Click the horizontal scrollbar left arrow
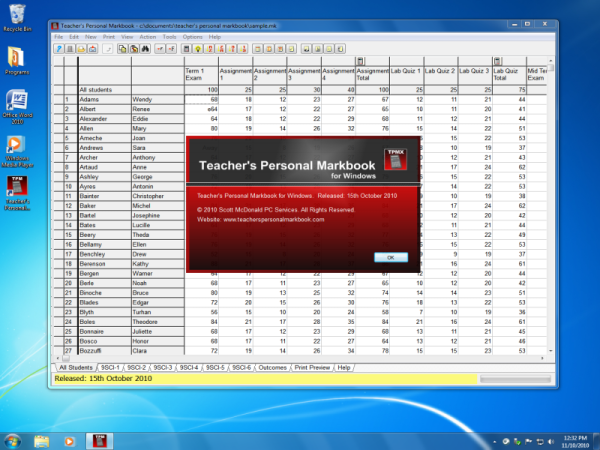 (x=57, y=358)
